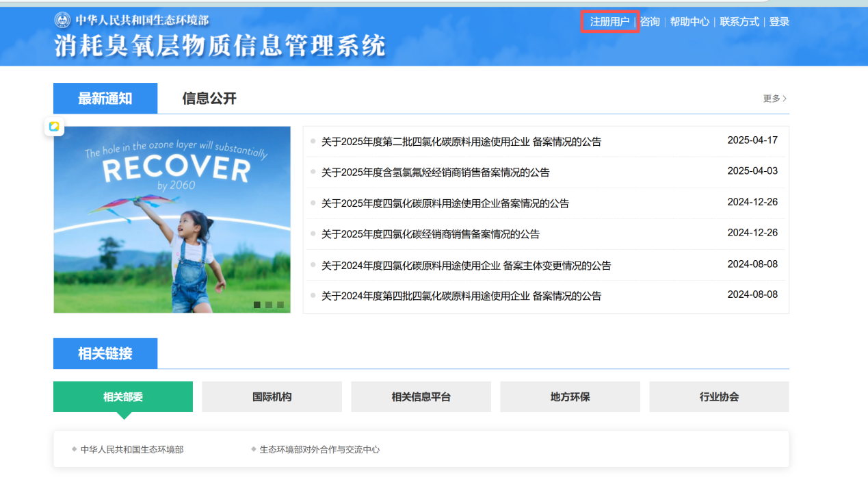Viewport: 868px width, 495px height.
Task: Select the 地方环保 links category
Action: (x=570, y=397)
